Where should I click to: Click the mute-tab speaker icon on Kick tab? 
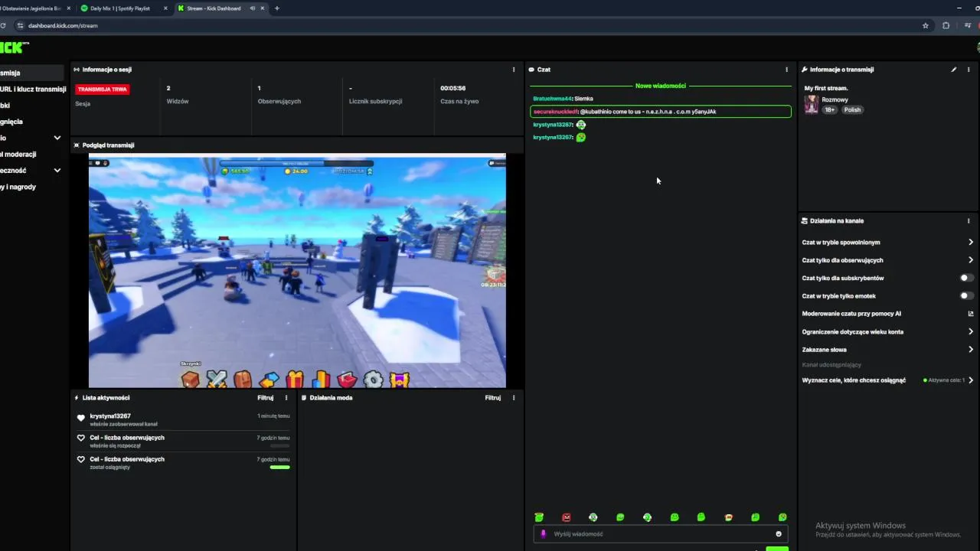252,8
